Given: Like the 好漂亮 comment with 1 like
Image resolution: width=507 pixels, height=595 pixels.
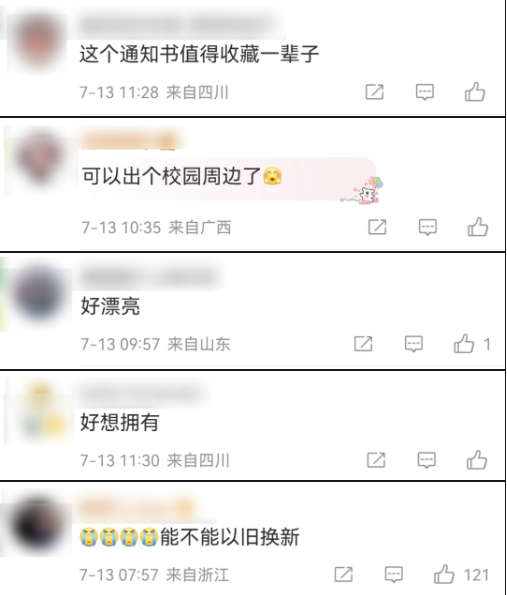Looking at the screenshot, I should pos(464,344).
